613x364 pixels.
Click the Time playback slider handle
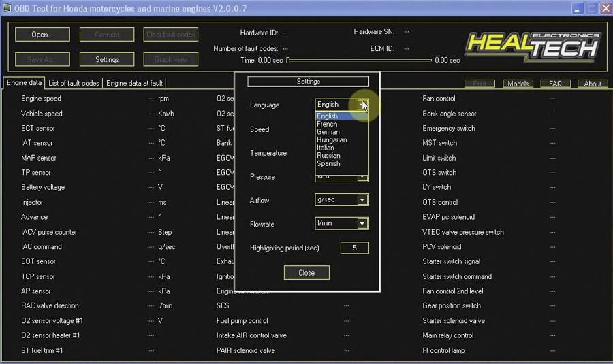coord(288,60)
